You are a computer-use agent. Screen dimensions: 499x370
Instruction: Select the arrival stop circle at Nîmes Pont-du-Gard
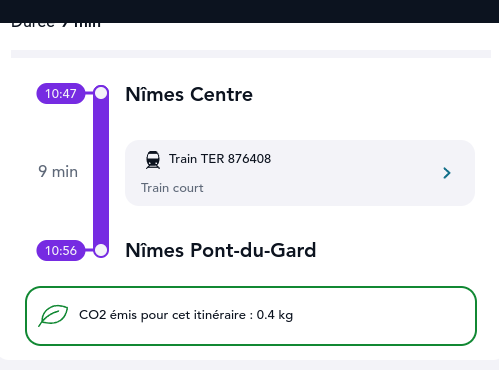(x=101, y=250)
